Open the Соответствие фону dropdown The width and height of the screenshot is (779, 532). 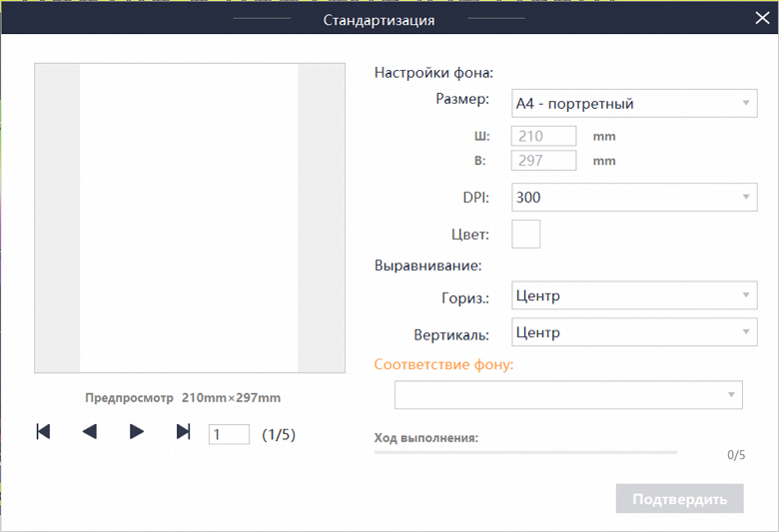(x=568, y=395)
